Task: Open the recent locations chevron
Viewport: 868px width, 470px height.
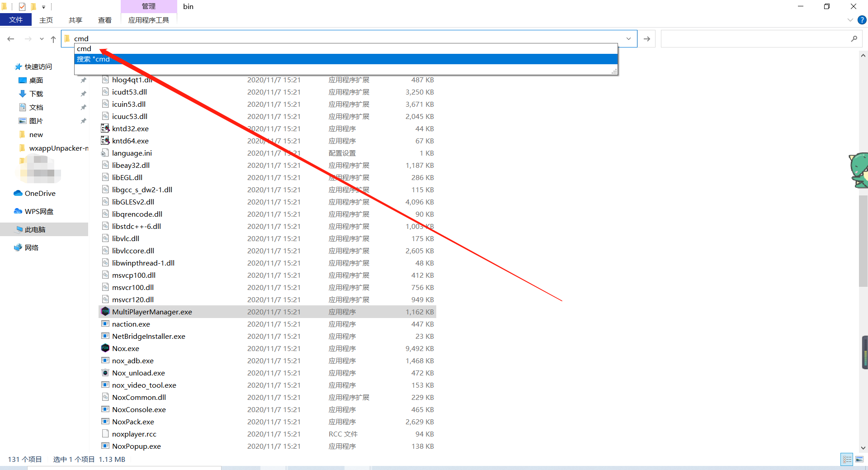Action: tap(42, 39)
